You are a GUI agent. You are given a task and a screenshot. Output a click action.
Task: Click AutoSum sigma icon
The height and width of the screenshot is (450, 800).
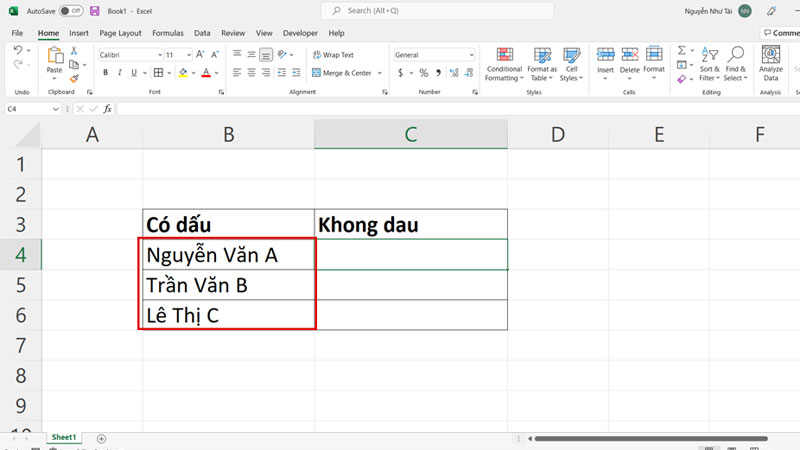click(682, 50)
